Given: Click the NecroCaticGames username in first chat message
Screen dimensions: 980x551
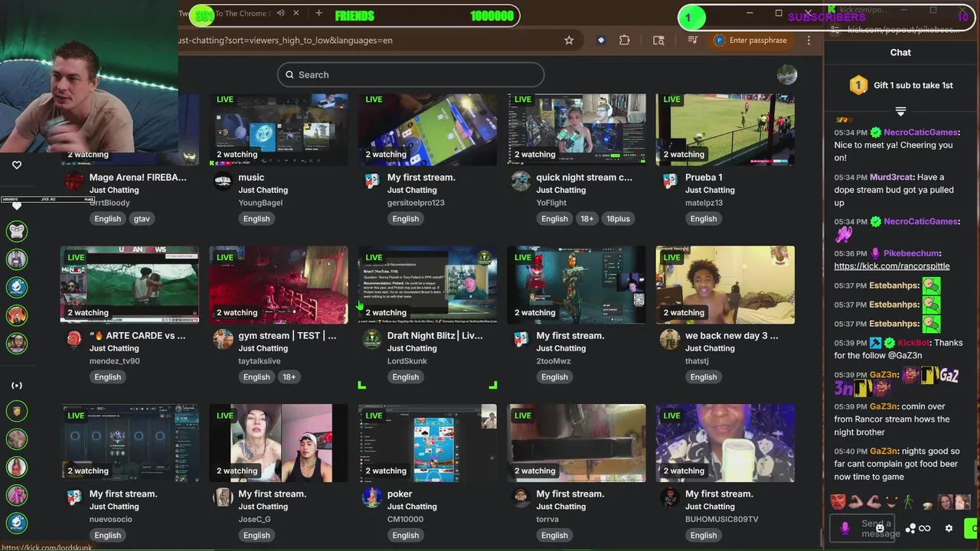Looking at the screenshot, I should click(x=922, y=132).
